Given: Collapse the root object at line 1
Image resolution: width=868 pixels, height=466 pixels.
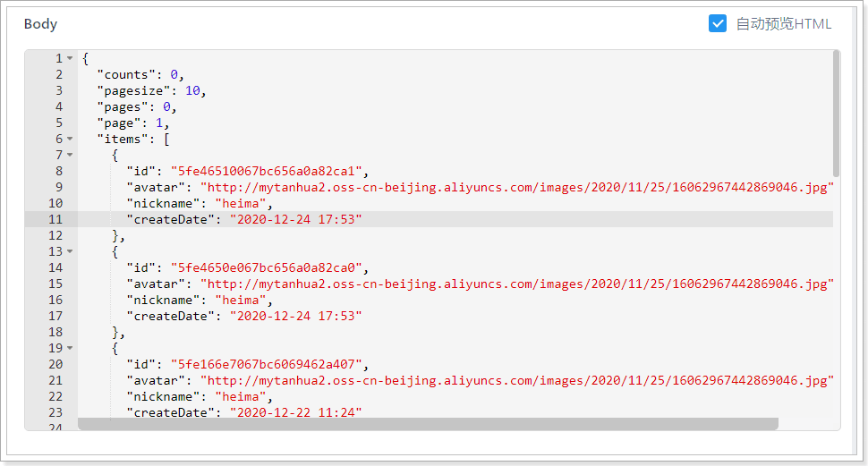Looking at the screenshot, I should point(70,59).
